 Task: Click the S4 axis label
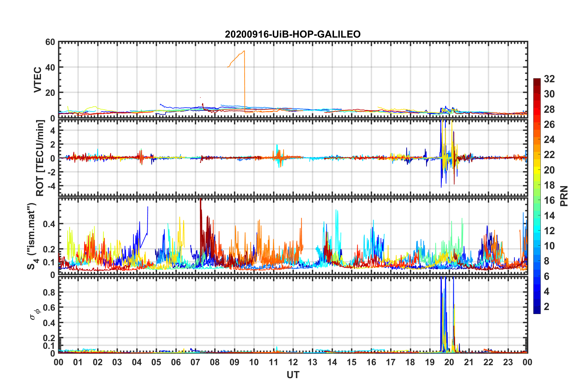tap(32, 236)
